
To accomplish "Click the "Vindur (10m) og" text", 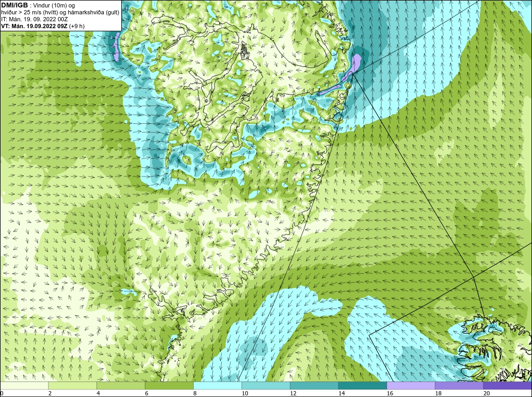I will pyautogui.click(x=55, y=5).
